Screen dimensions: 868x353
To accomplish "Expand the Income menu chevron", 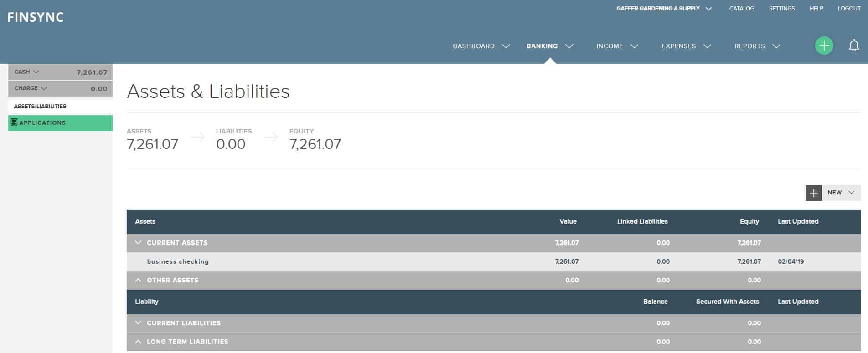I will click(634, 46).
